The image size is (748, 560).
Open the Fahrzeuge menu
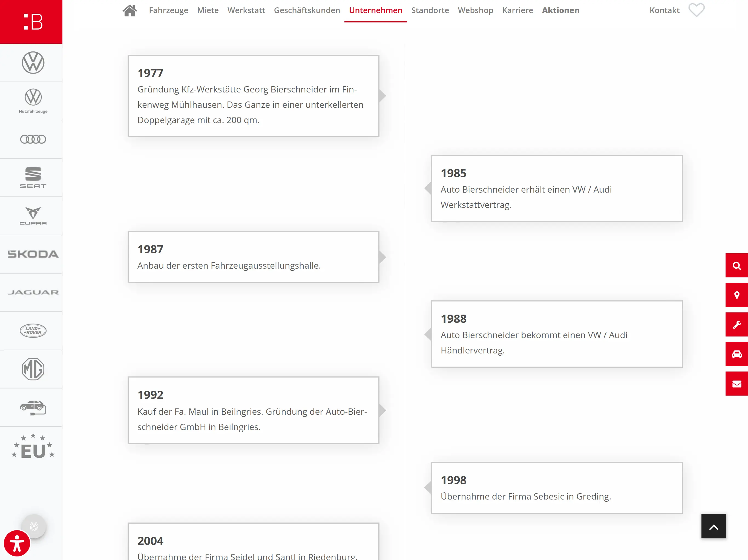168,10
